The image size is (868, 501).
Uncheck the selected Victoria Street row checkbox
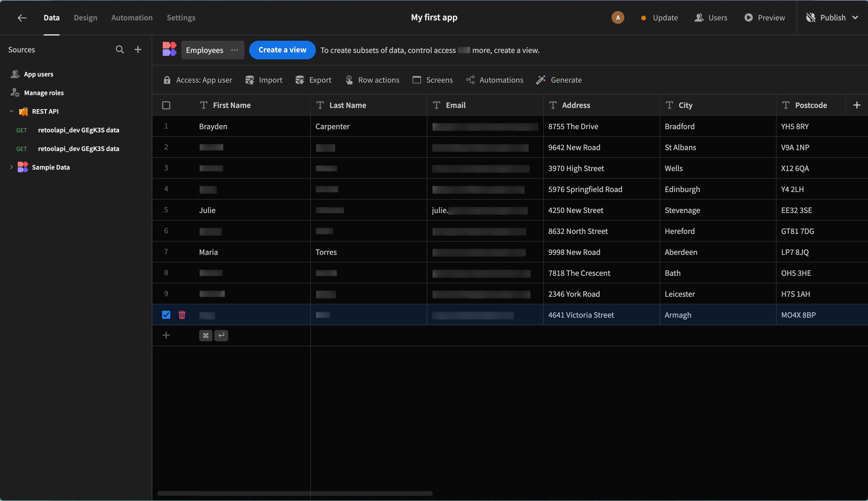tap(166, 315)
